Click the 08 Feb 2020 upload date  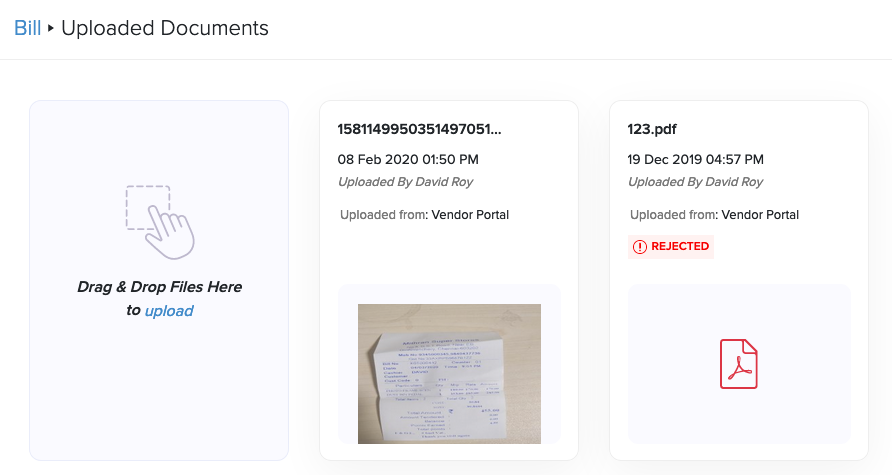(x=408, y=159)
